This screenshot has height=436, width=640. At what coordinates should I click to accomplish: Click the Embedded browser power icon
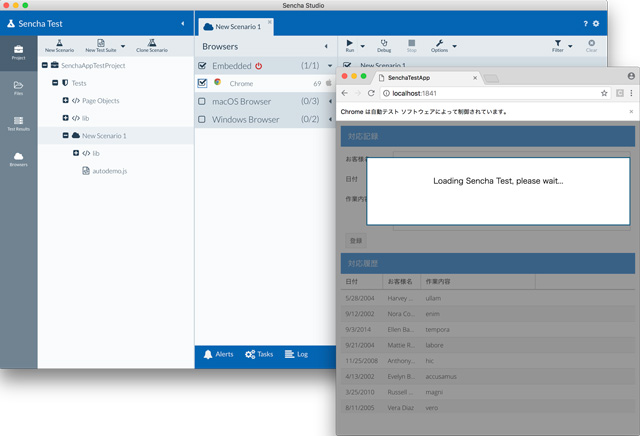click(259, 66)
